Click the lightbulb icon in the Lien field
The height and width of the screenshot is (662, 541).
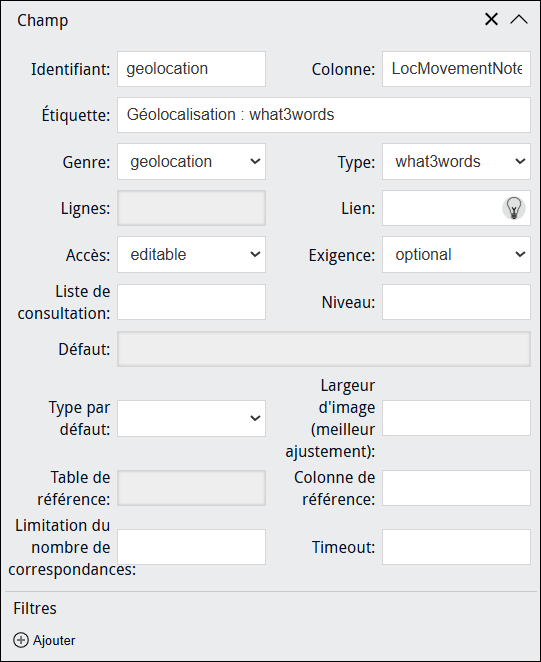514,208
